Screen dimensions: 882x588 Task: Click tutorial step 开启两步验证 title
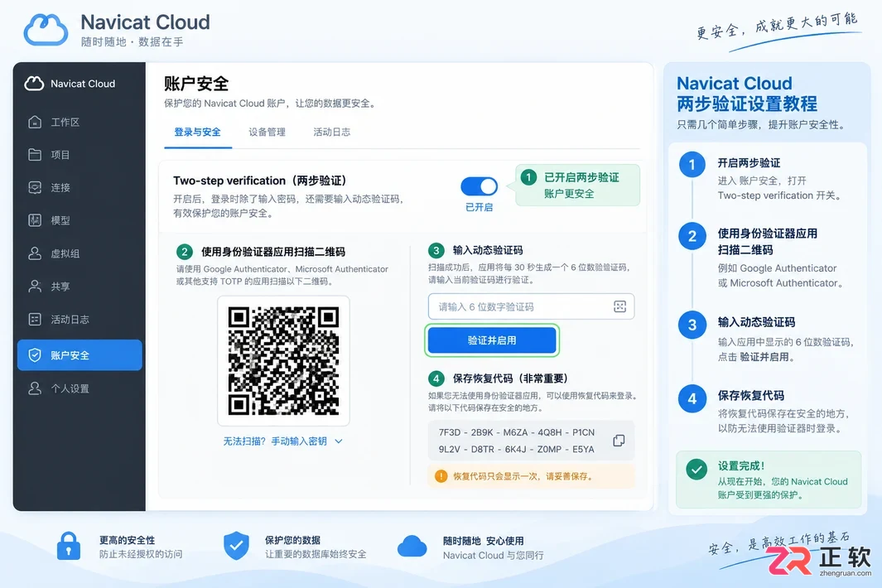coord(749,162)
